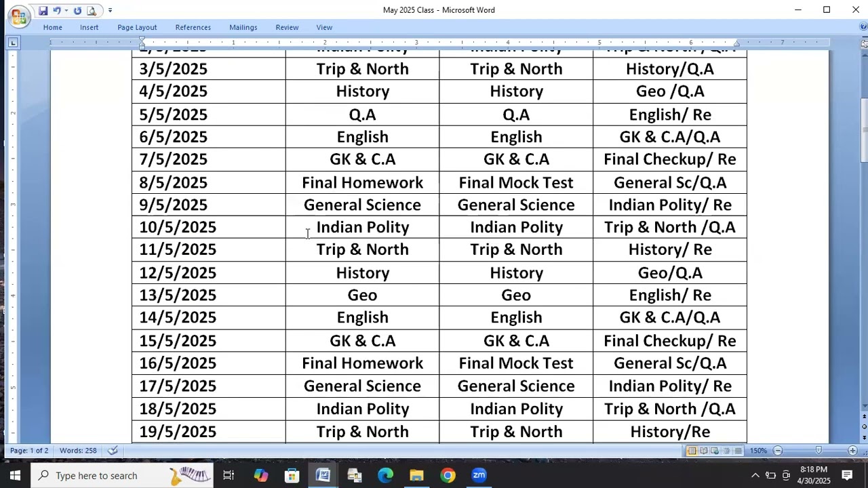
Task: Open File Explorer from the taskbar
Action: (416, 475)
